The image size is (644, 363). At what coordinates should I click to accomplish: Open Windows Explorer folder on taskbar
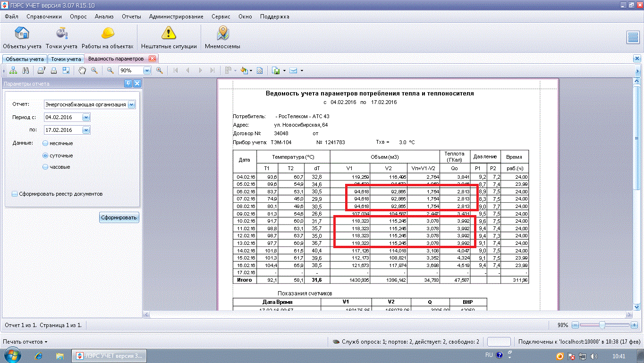(60, 355)
